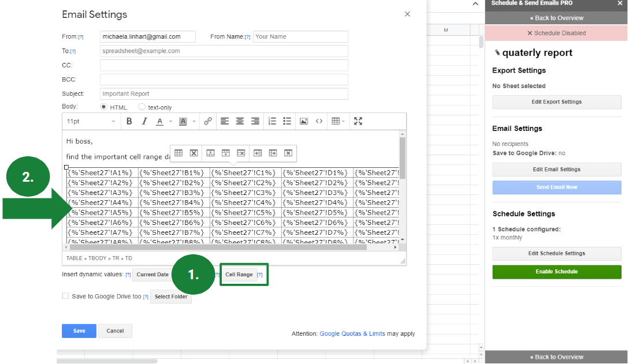The width and height of the screenshot is (629, 364).
Task: Switch the editor to fullscreen mode
Action: [x=358, y=121]
